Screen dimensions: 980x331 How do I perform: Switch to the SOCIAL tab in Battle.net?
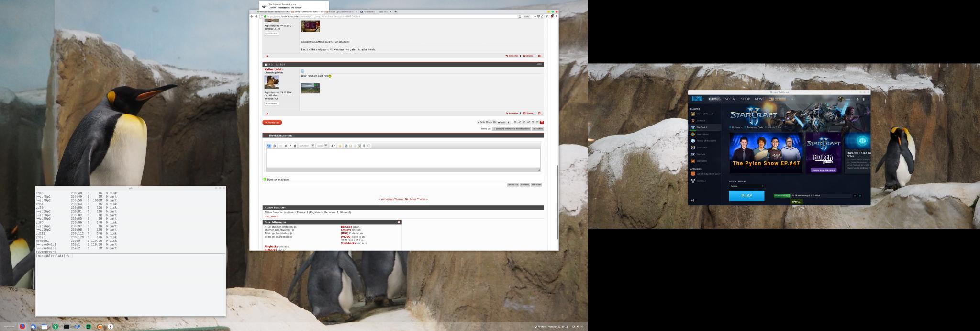[731, 99]
